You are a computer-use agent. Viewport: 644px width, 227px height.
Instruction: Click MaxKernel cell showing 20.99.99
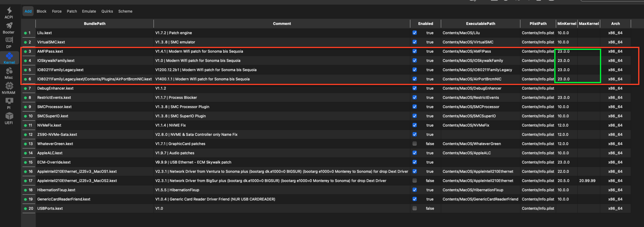[587, 181]
